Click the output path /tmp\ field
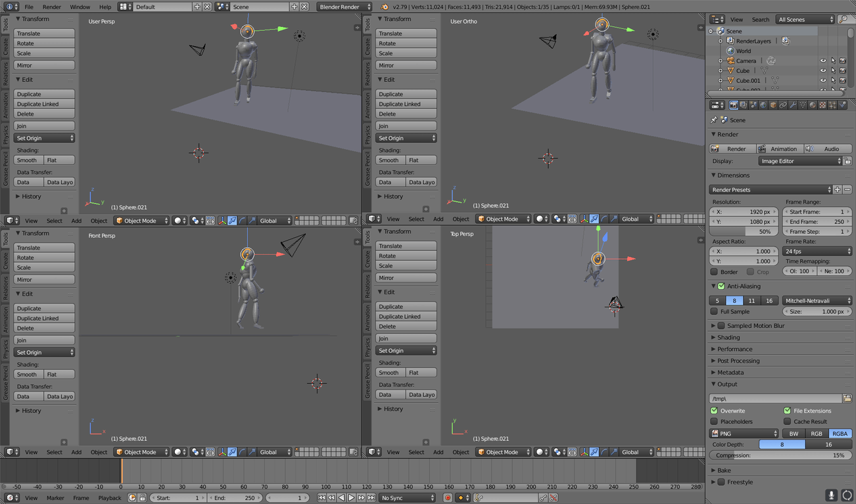 tap(774, 399)
